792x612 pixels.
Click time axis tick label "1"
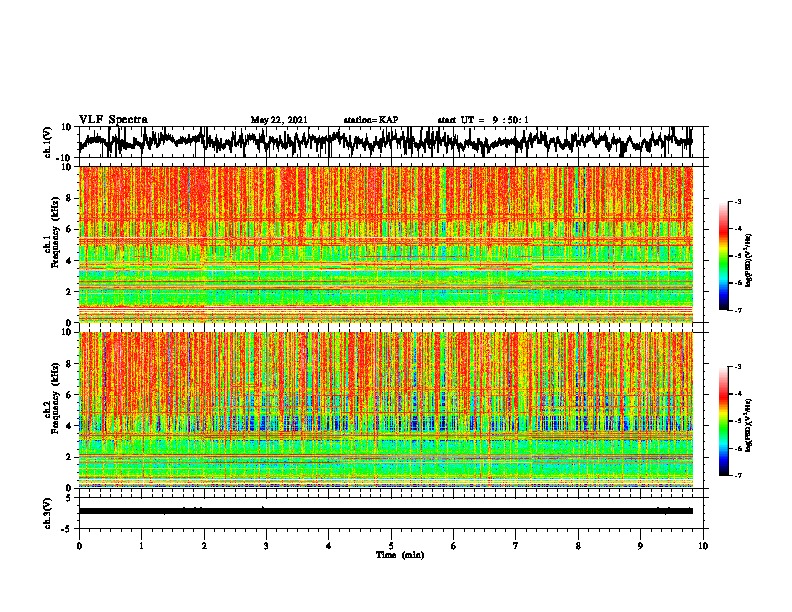point(141,546)
